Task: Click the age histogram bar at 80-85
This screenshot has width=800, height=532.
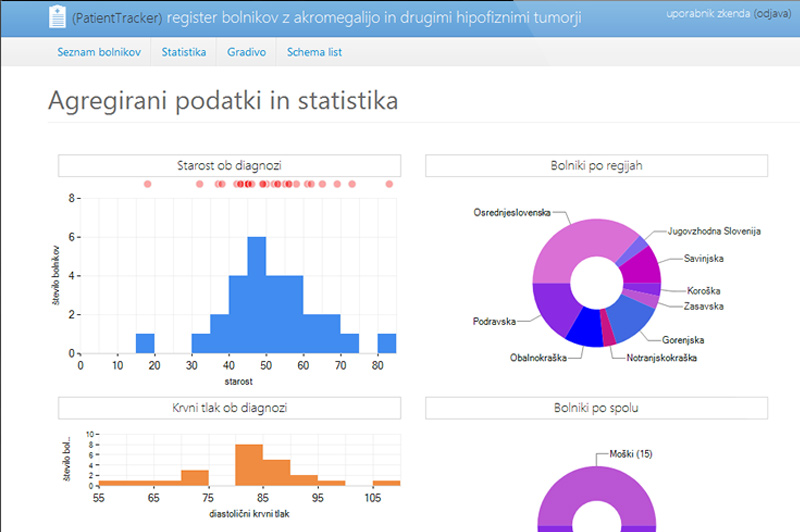Action: click(x=387, y=343)
